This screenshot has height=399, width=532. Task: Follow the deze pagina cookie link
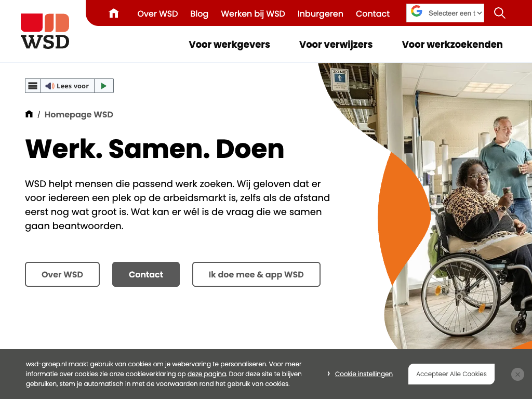pyautogui.click(x=207, y=374)
